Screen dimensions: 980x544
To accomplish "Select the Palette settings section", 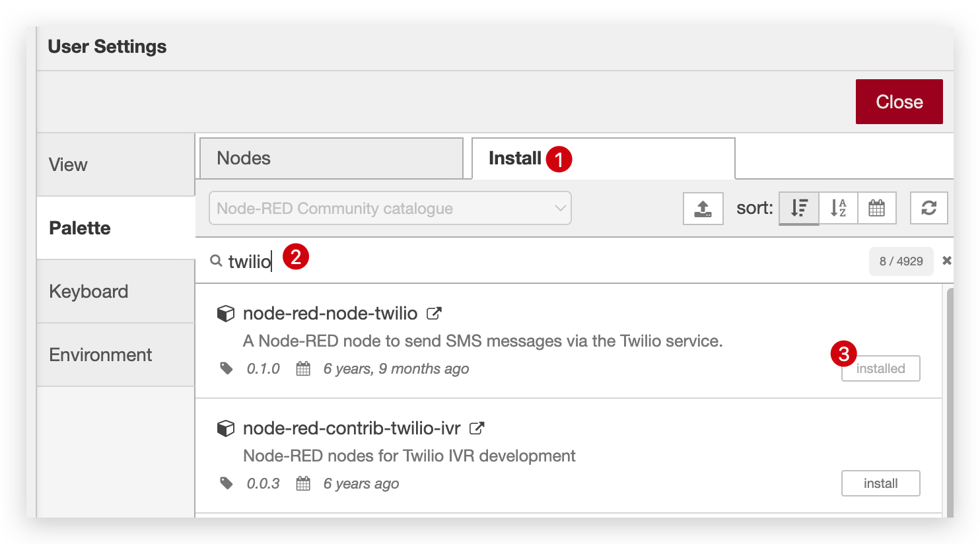I will 116,228.
